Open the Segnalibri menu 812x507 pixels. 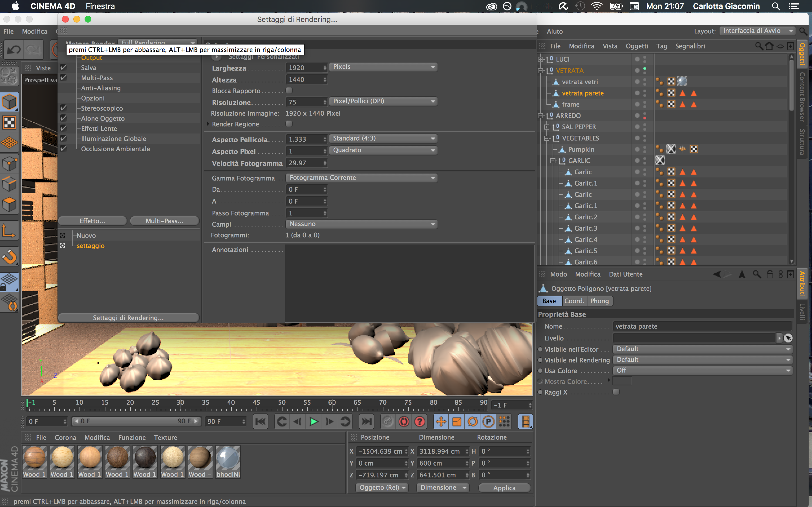(690, 46)
